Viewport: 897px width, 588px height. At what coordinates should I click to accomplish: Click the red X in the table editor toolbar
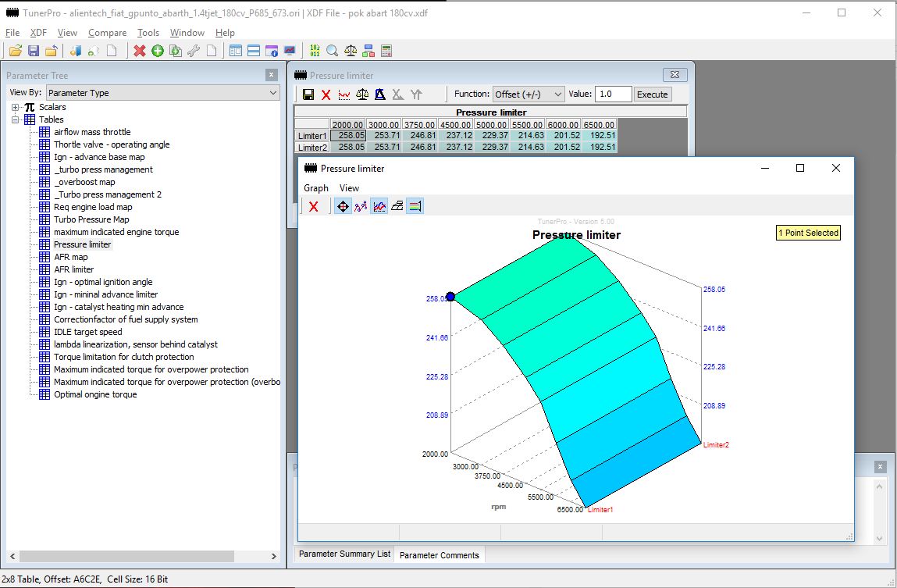pyautogui.click(x=326, y=94)
